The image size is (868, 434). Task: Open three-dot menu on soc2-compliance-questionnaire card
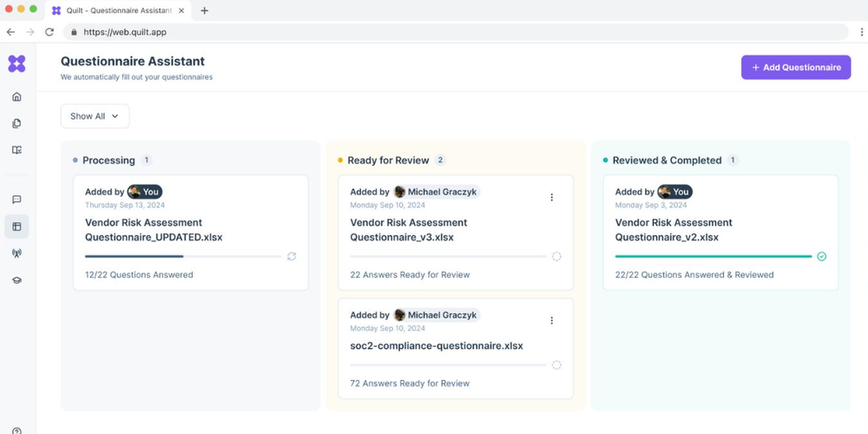click(551, 320)
